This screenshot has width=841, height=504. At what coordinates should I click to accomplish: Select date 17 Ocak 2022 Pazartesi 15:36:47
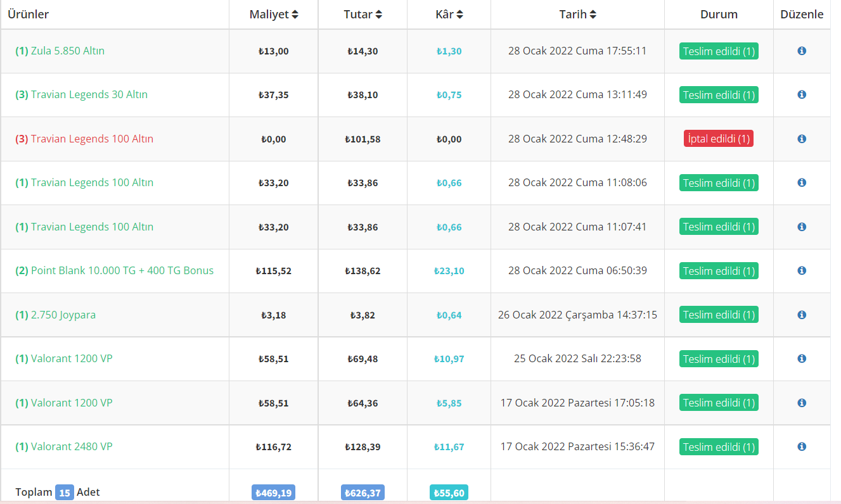point(577,446)
